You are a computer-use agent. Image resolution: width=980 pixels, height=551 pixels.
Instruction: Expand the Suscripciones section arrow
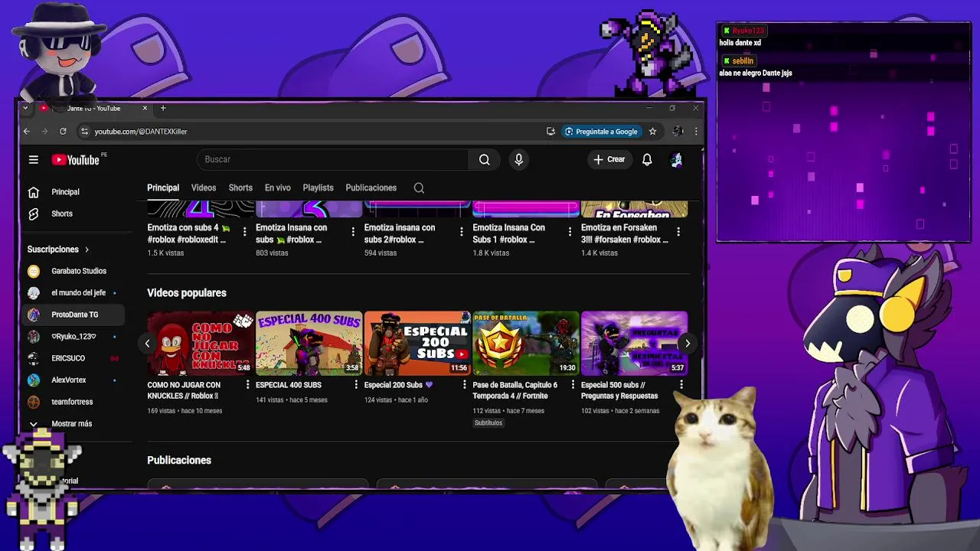(87, 249)
